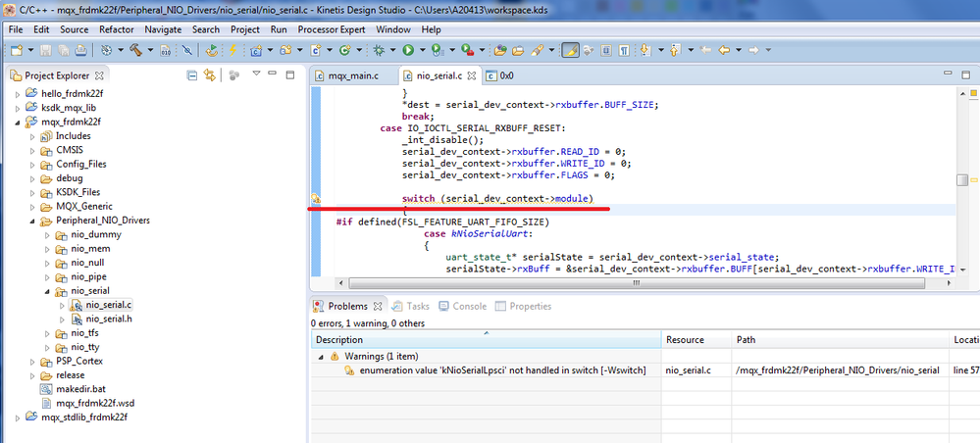Click the Search flashlight toolbar icon

tap(537, 50)
